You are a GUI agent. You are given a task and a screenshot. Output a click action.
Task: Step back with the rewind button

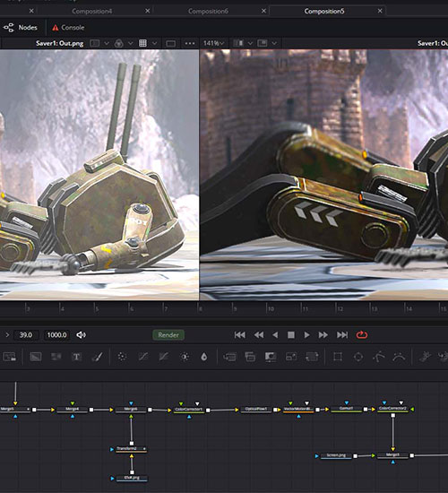coord(259,335)
